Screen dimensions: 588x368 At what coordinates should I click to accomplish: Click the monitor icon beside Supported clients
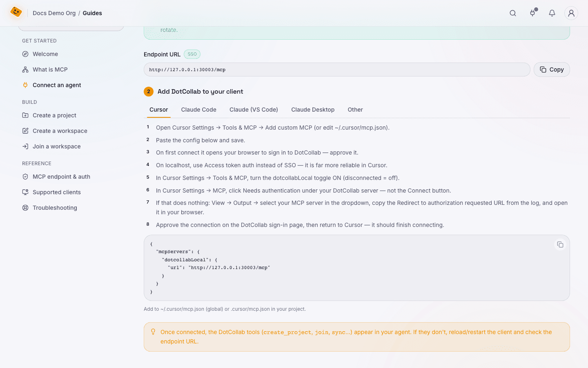point(25,192)
